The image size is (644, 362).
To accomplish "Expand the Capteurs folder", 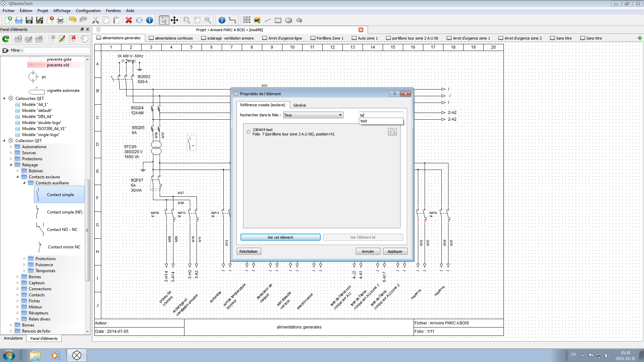I will pyautogui.click(x=18, y=283).
